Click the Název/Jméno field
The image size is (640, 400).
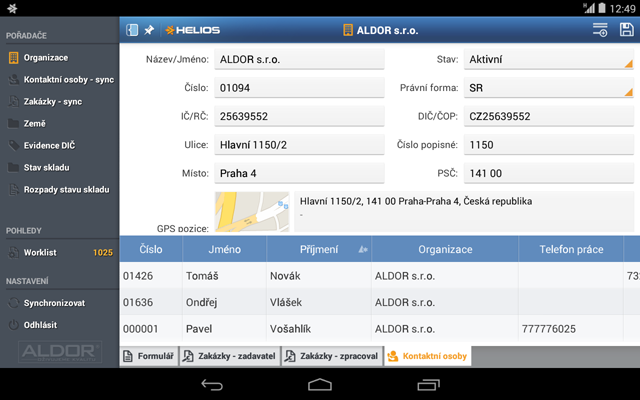click(x=299, y=60)
